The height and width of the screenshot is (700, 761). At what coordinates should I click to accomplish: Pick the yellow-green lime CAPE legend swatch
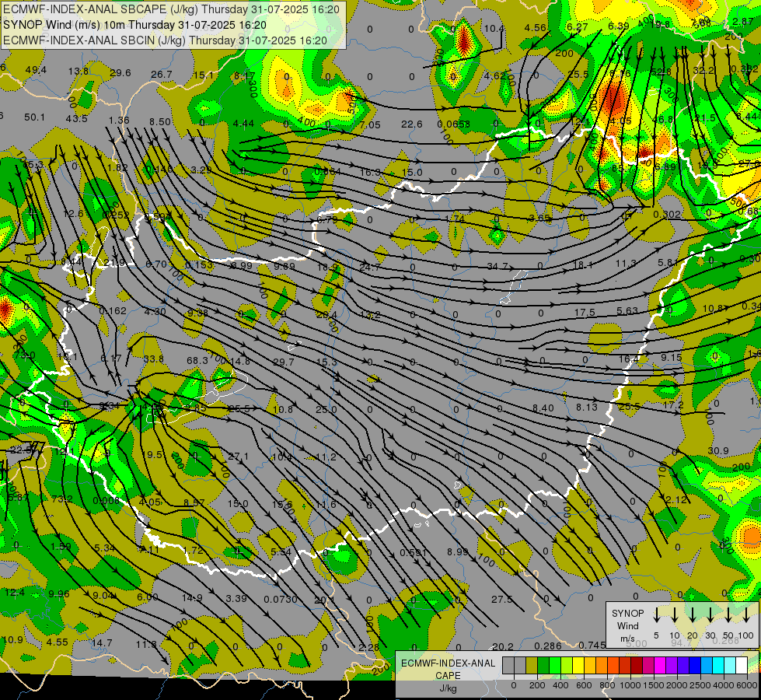pos(567,665)
